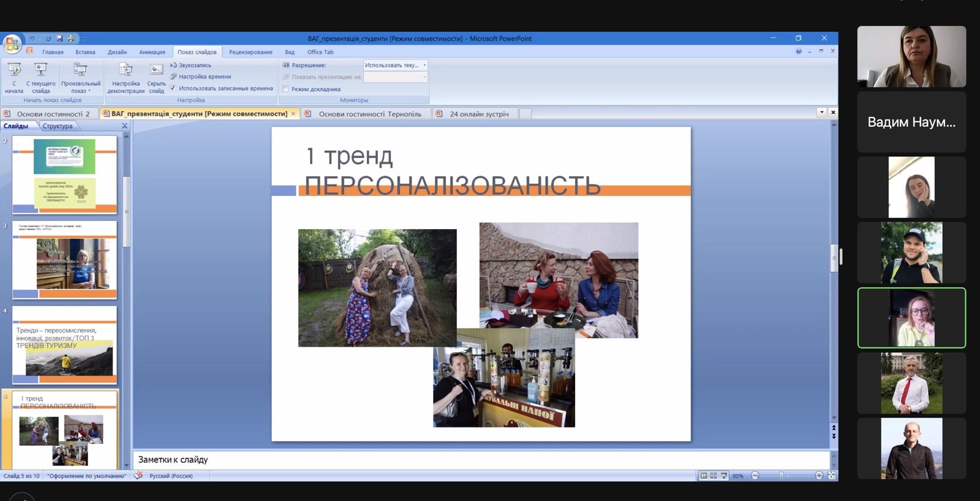Screen dimensions: 980x501
Task: Select the Структура pane tab
Action: (58, 126)
